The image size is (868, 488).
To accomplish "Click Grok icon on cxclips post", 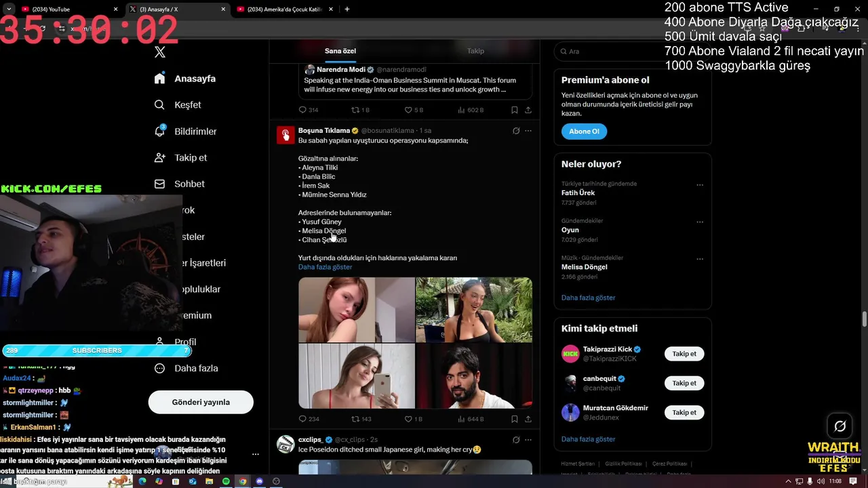I will [516, 440].
